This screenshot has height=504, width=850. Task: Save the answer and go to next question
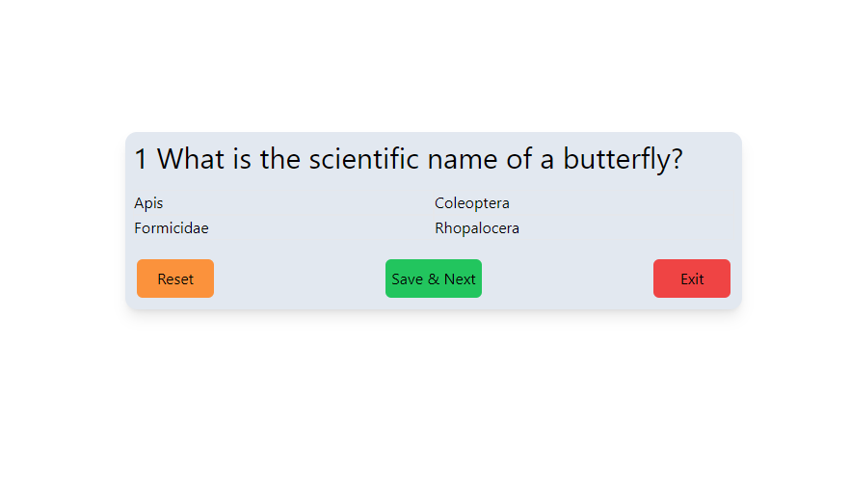pos(433,279)
